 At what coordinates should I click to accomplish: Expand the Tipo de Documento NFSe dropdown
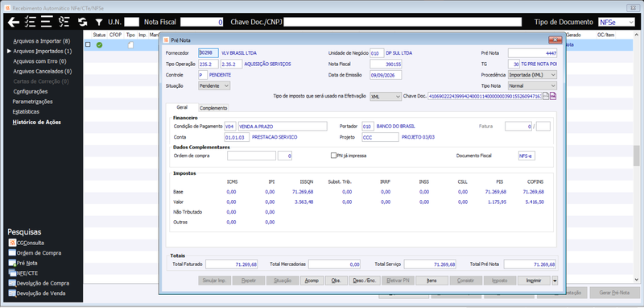click(617, 23)
